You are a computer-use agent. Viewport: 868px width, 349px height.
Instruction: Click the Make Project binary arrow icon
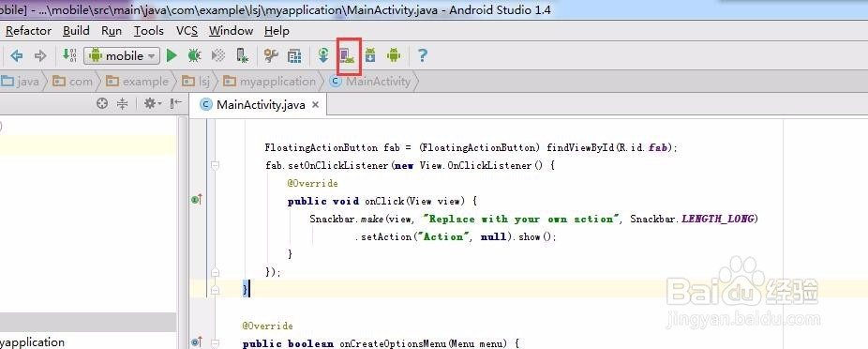[x=69, y=55]
